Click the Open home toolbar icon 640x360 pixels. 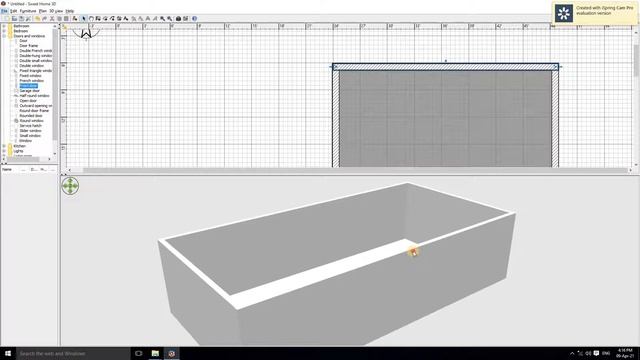click(14, 18)
